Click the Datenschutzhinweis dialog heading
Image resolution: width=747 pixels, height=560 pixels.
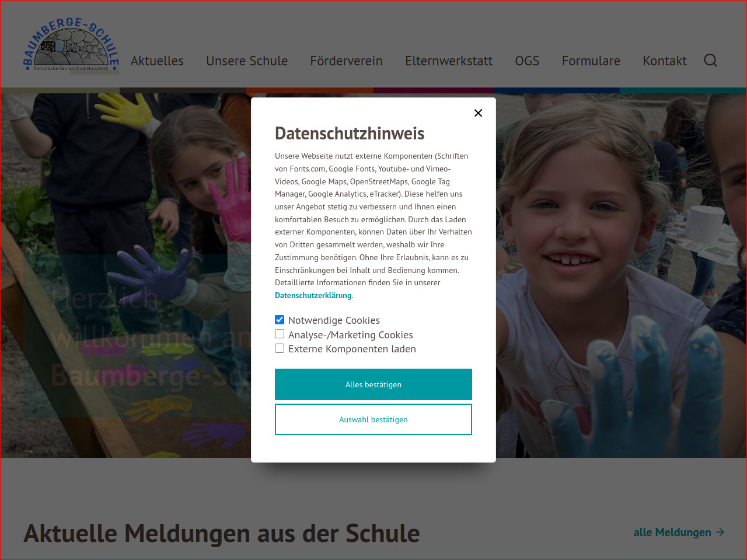pos(350,134)
